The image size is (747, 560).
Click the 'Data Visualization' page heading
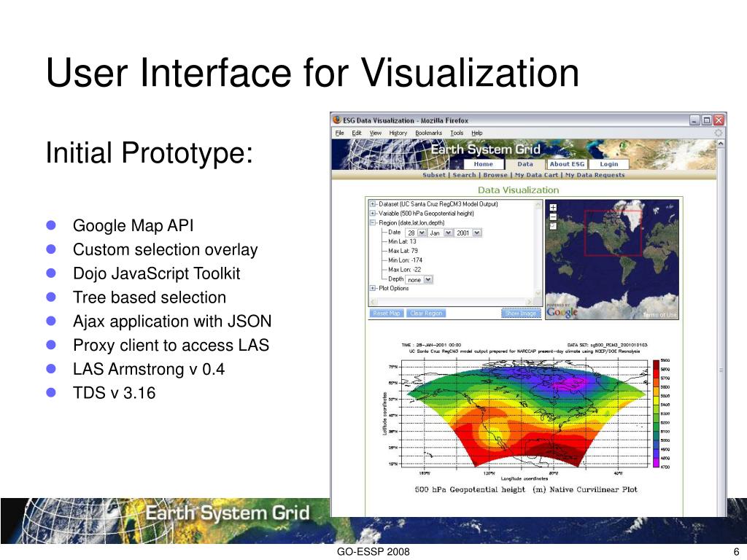pos(519,190)
